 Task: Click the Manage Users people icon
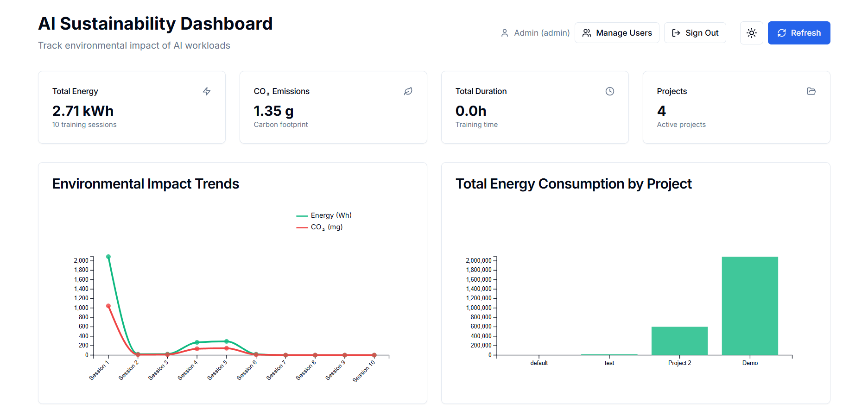[x=587, y=33]
